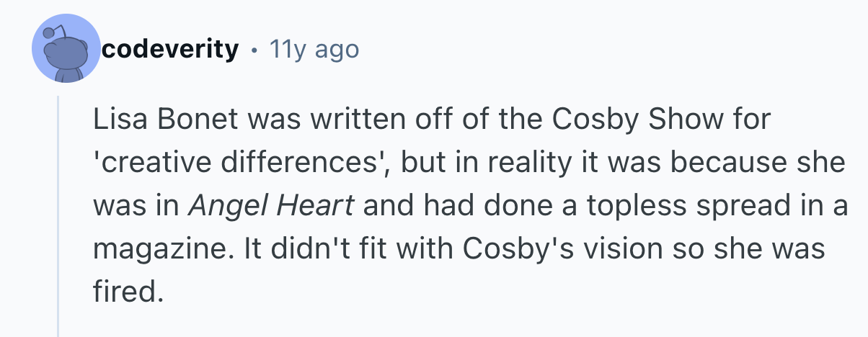
Task: Click the italic "Angel Heart" text
Action: click(x=271, y=205)
